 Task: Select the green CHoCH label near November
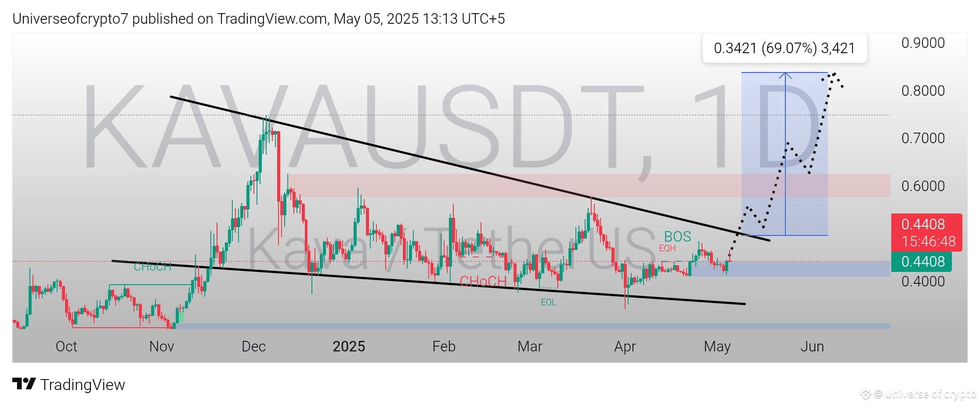(152, 266)
